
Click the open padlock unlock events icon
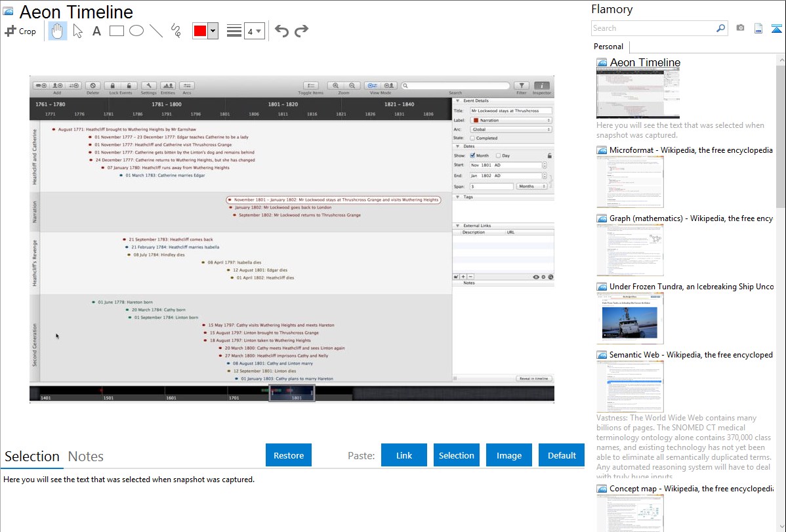coord(129,86)
